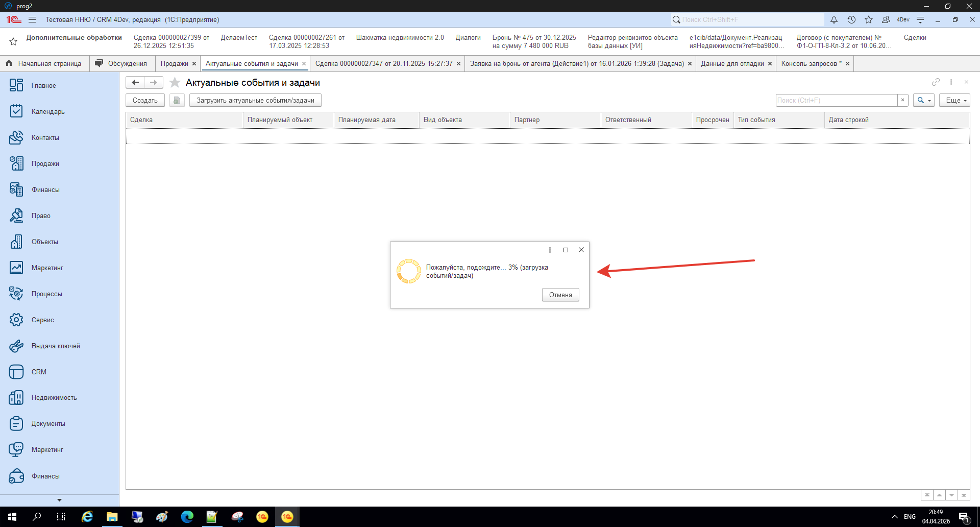980x527 pixels.
Task: Click the notifications bell icon
Action: tap(834, 20)
